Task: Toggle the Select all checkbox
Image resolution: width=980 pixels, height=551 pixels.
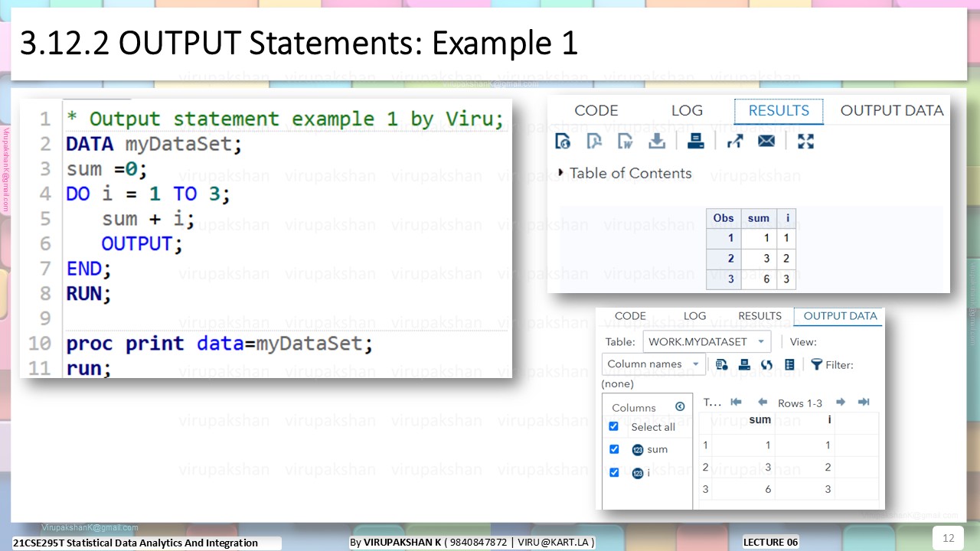Action: (613, 426)
